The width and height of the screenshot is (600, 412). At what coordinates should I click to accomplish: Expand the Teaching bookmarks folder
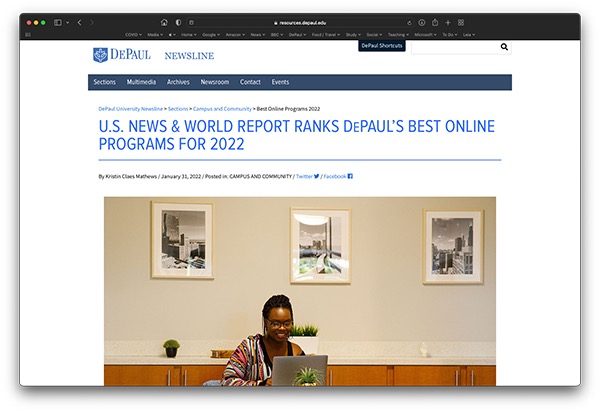click(x=398, y=34)
